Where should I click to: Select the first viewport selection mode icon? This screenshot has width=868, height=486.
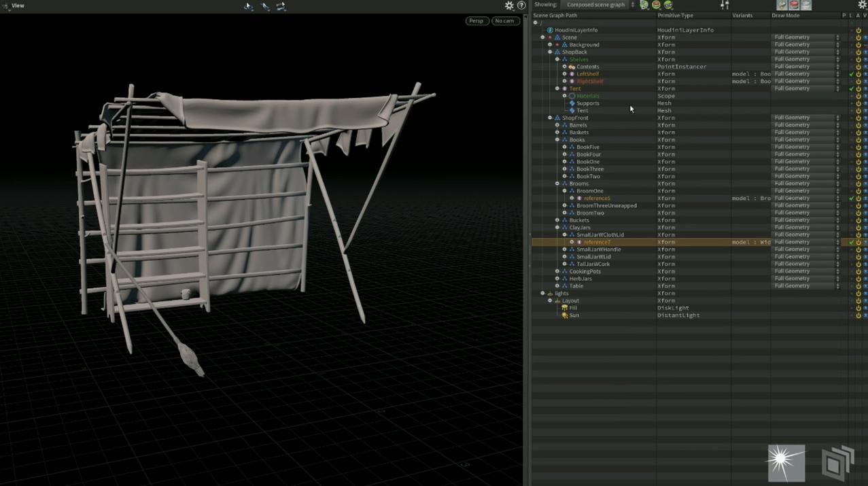249,6
